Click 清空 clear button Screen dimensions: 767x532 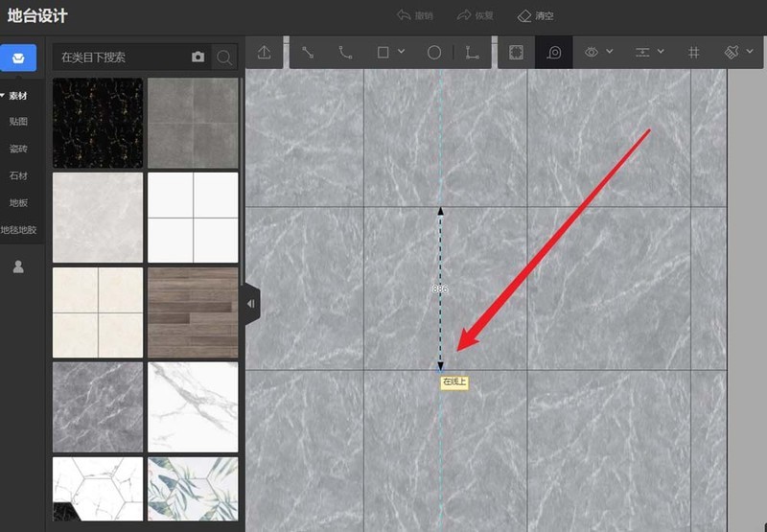coord(536,15)
